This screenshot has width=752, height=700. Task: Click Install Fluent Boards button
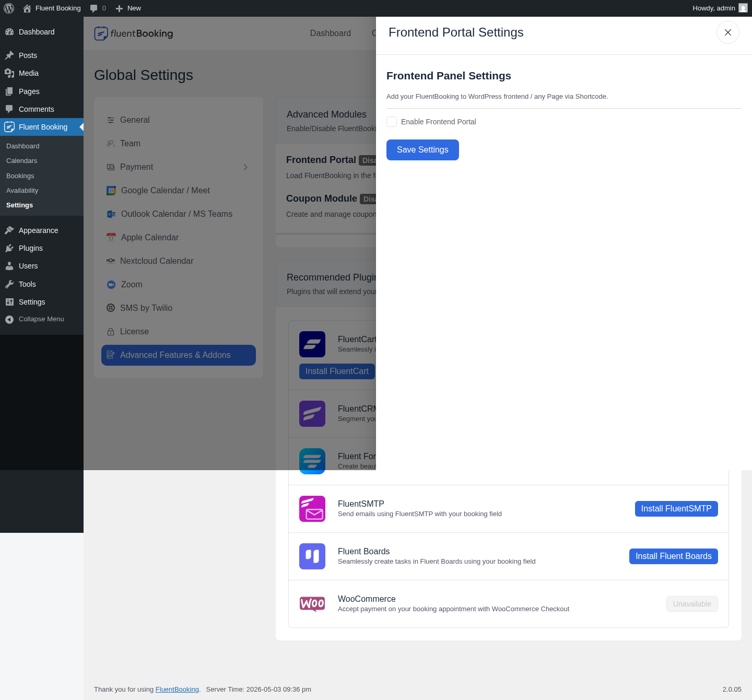coord(674,556)
